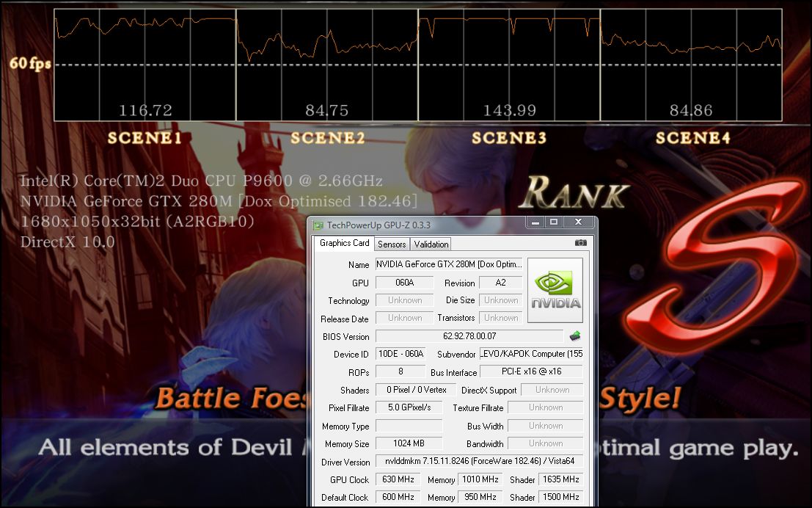Click the 116.72 fps result value
Screen dimensions: 812x508
tap(145, 110)
